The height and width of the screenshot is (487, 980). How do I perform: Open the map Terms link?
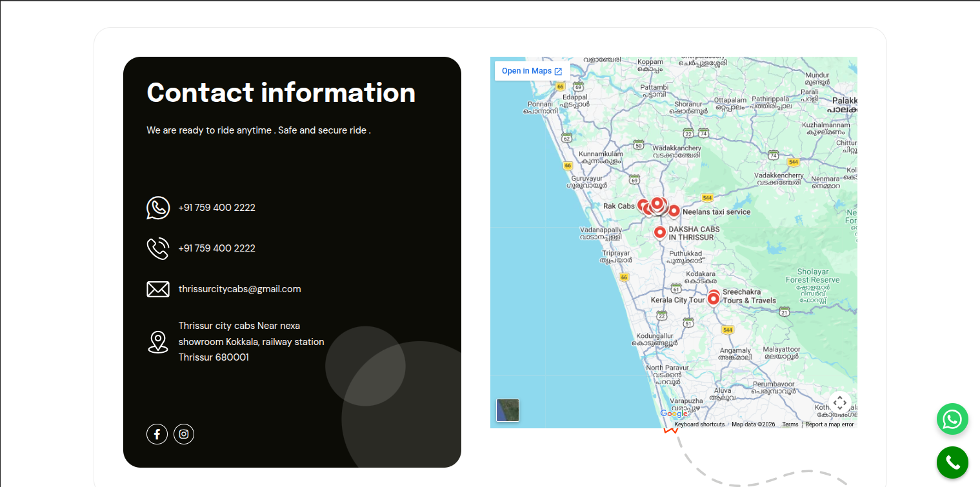(790, 424)
